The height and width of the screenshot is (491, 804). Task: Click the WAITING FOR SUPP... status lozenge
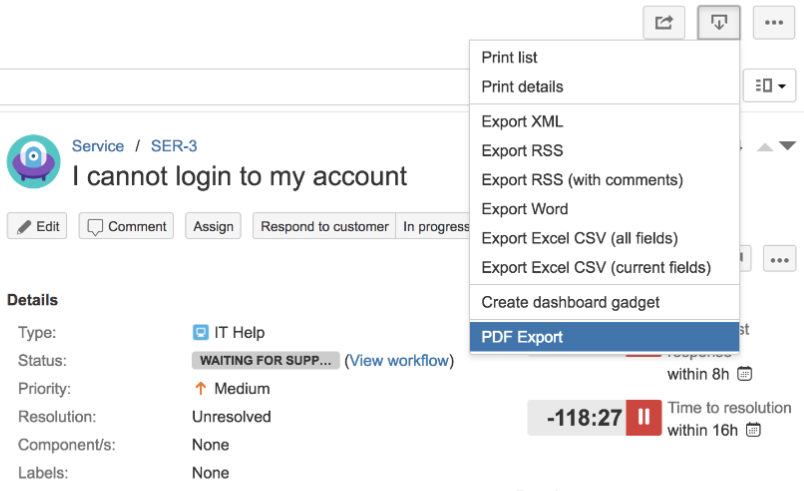coord(266,360)
